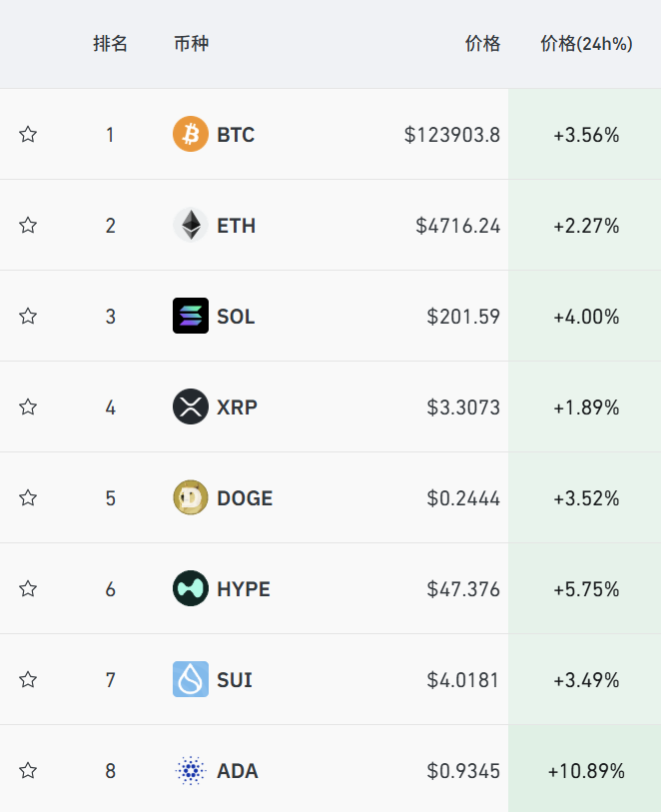Viewport: 661px width, 812px height.
Task: Click the Solana coin logo
Action: 190,316
